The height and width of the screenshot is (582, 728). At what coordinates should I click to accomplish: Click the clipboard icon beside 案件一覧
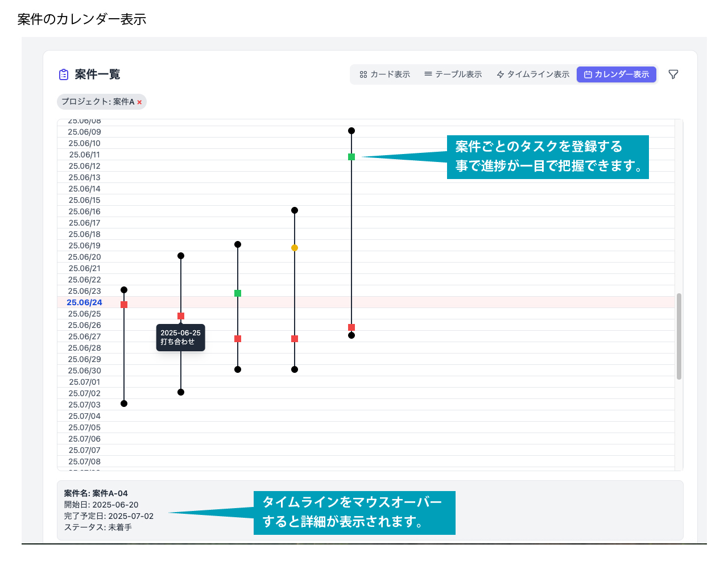[64, 74]
